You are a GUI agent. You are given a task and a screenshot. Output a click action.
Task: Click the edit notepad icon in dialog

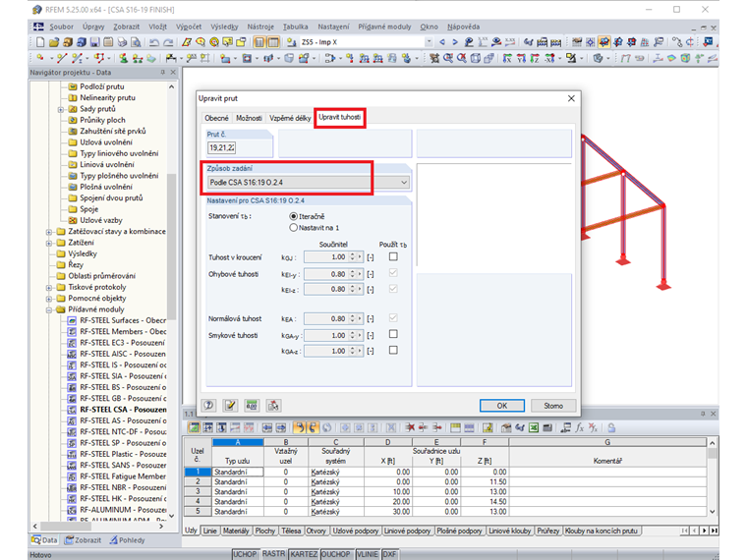[230, 405]
